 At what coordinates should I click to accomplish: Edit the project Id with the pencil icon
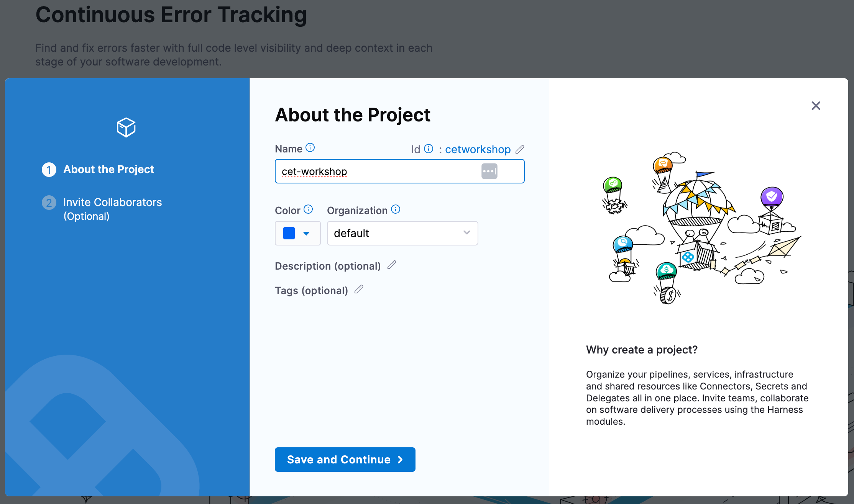(x=521, y=149)
